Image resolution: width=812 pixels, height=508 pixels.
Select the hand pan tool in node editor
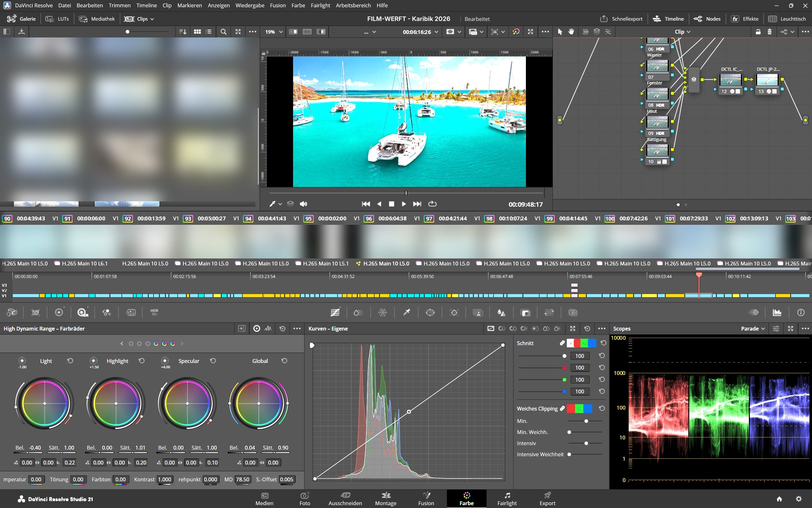pos(571,32)
